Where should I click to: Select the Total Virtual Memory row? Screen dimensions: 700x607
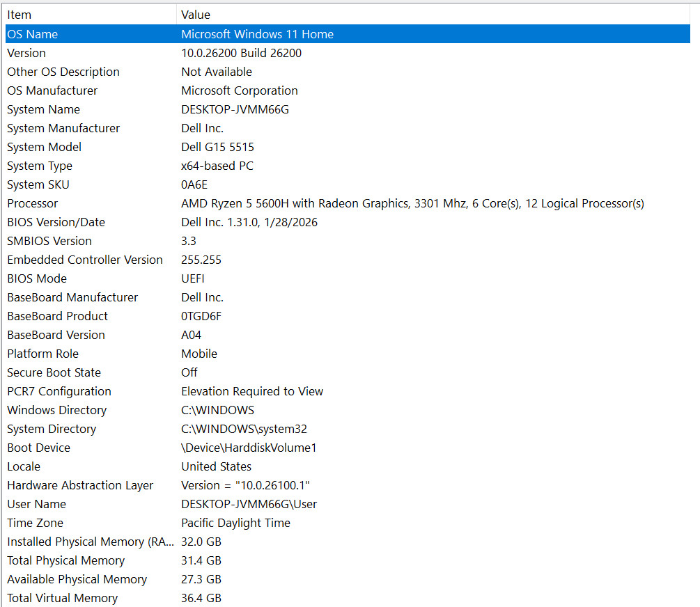[x=348, y=598]
